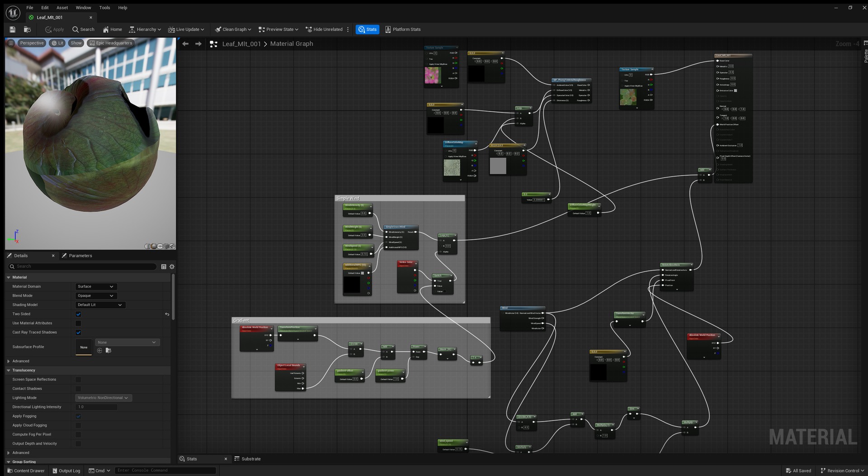This screenshot has width=868, height=476.
Task: Open the Content Drawer
Action: tap(26, 471)
